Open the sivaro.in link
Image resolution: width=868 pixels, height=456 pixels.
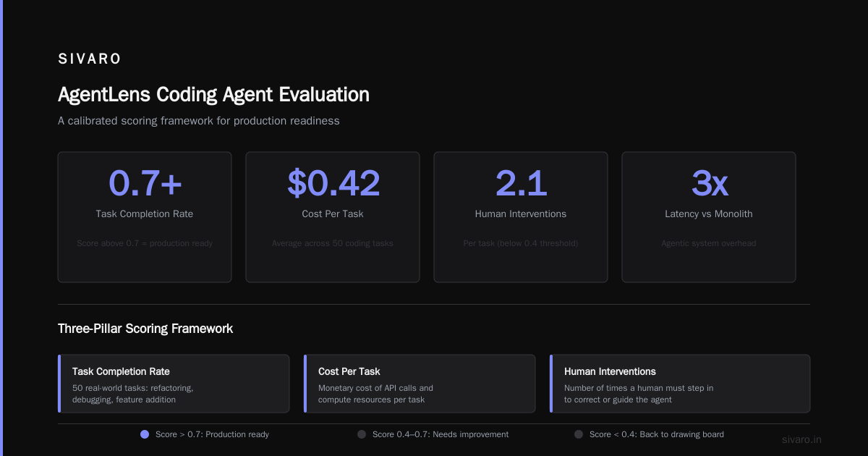pos(802,439)
